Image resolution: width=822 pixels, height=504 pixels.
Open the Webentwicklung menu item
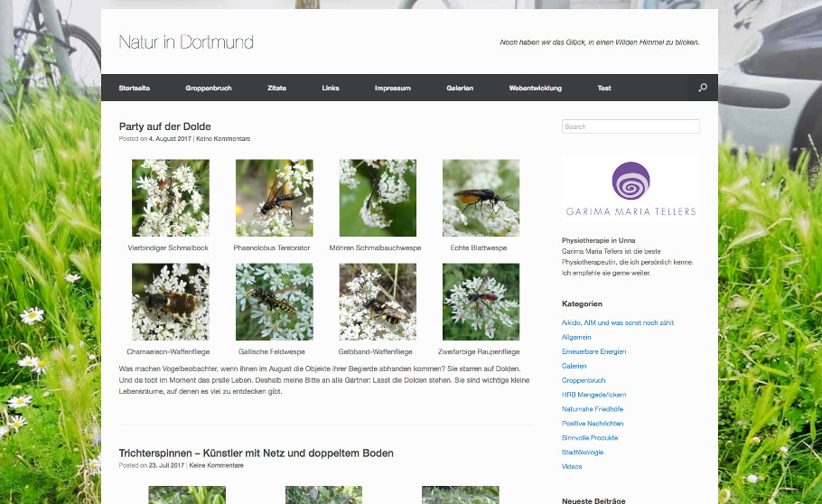point(536,89)
